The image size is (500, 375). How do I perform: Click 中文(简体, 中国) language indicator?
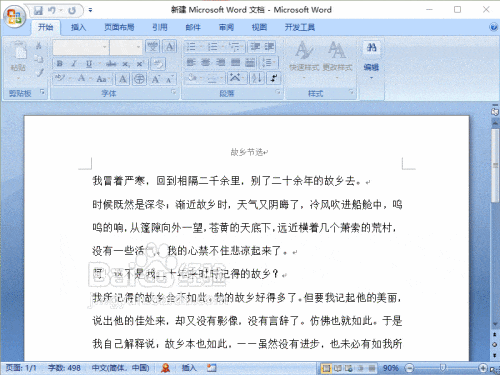click(x=120, y=368)
